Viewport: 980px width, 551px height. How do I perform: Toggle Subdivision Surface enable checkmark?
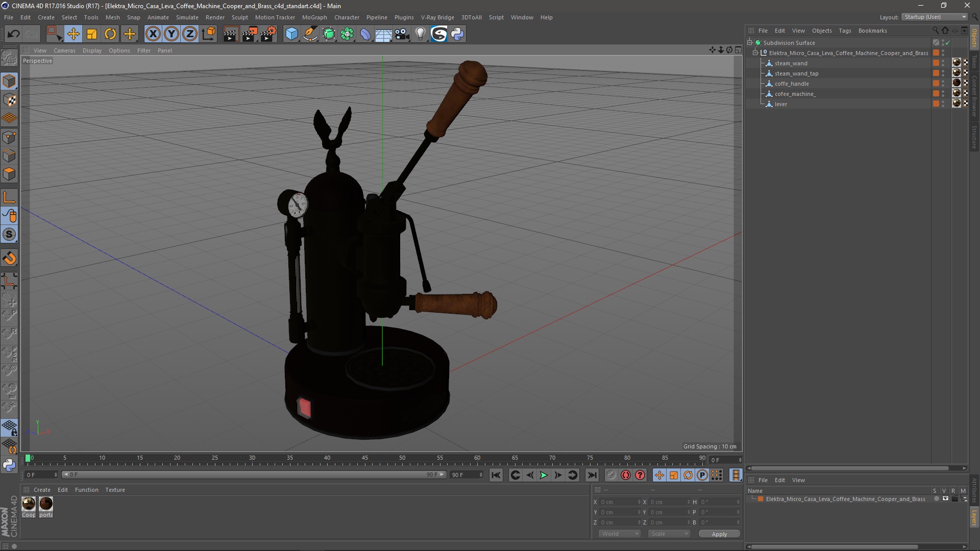pyautogui.click(x=948, y=43)
